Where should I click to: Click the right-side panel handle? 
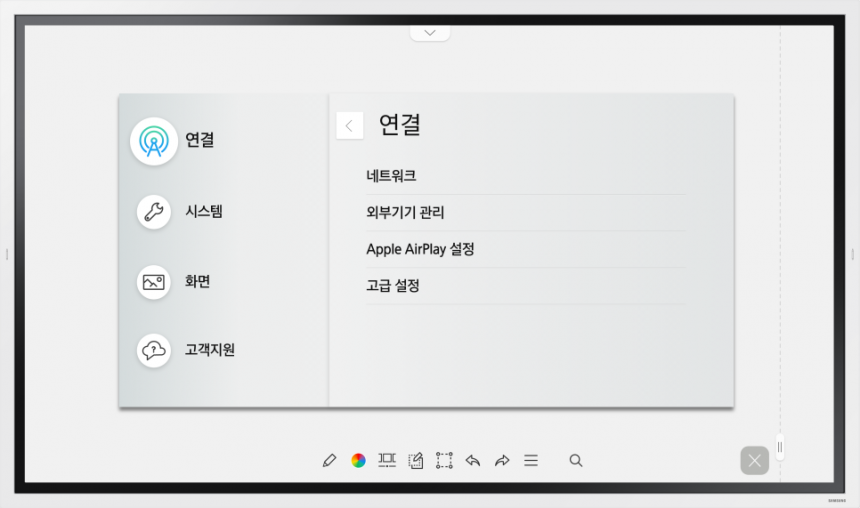780,448
